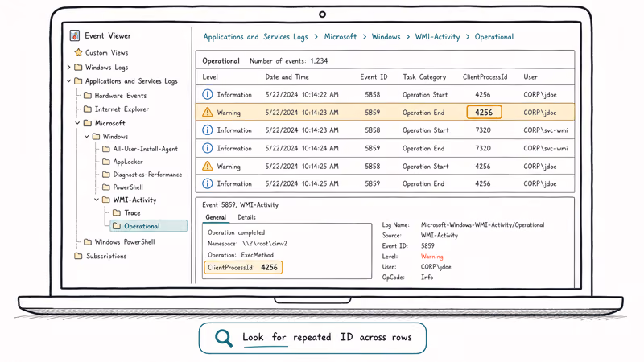644x362 pixels.
Task: Collapse the Applications and Services Logs node
Action: tap(69, 81)
